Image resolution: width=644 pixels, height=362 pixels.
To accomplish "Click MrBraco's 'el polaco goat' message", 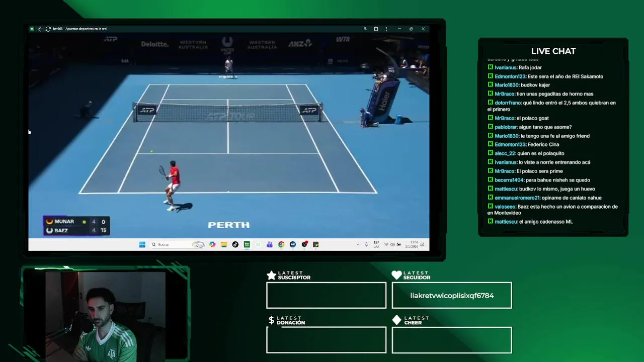I will [532, 118].
